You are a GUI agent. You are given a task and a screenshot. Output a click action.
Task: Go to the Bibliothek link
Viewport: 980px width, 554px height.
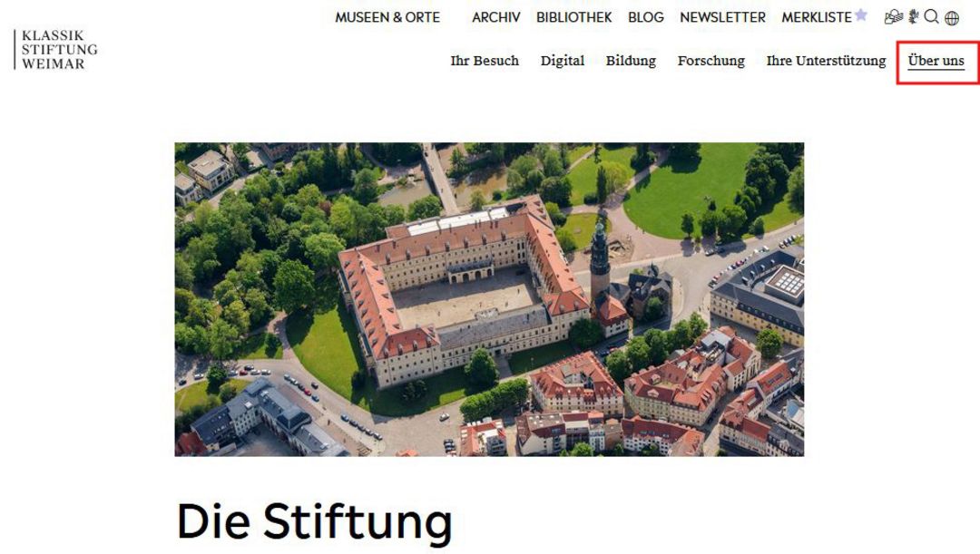tap(573, 17)
